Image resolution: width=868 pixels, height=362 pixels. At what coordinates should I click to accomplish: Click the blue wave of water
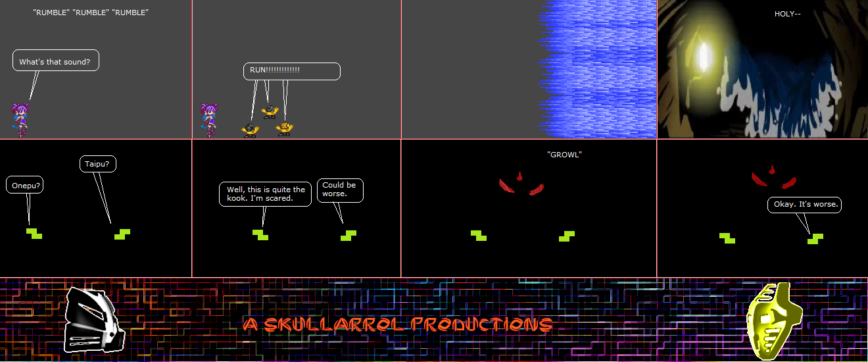(x=598, y=69)
